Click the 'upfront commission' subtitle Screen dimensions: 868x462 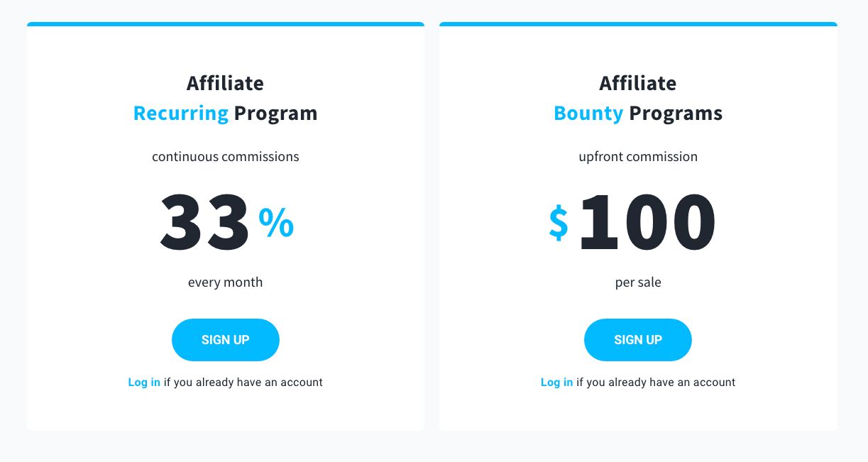coord(638,157)
